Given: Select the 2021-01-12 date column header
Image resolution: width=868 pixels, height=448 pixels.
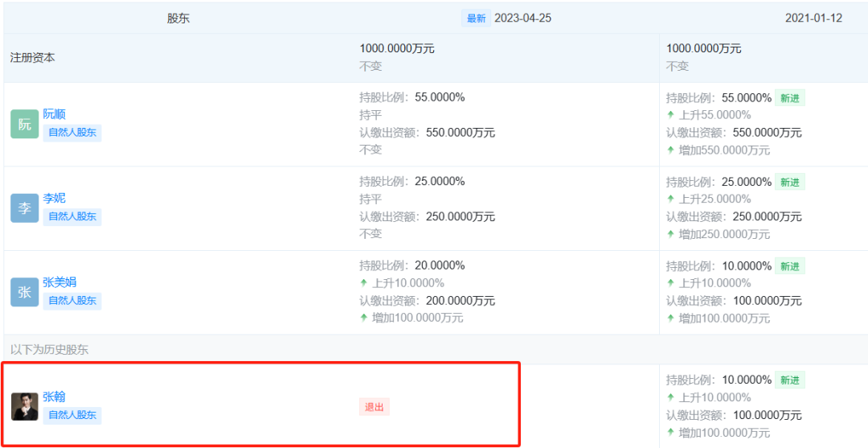Looking at the screenshot, I should point(813,18).
